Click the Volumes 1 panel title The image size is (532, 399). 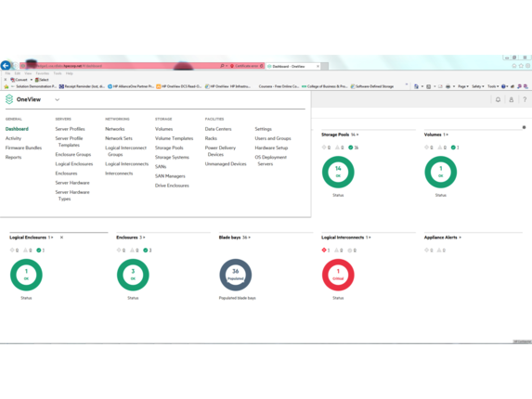pyautogui.click(x=436, y=135)
